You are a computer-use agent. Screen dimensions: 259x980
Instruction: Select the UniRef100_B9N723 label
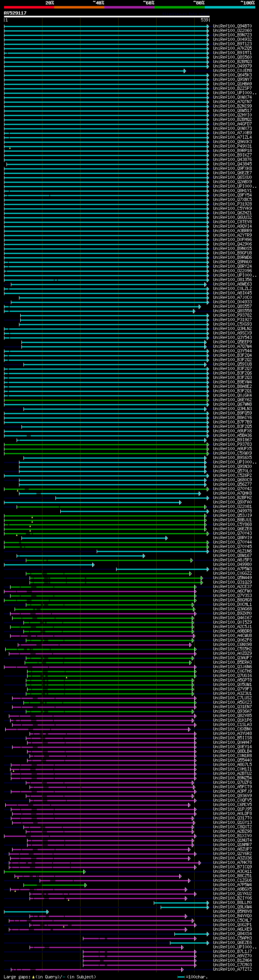[232, 35]
